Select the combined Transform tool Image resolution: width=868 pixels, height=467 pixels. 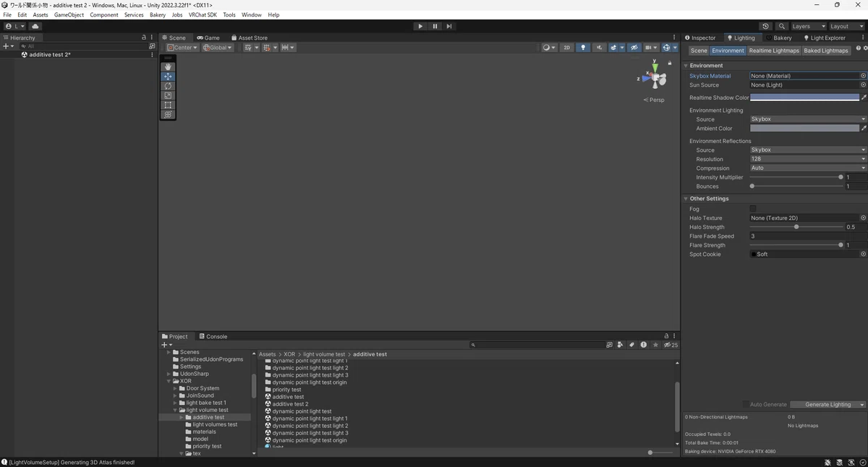pos(168,114)
